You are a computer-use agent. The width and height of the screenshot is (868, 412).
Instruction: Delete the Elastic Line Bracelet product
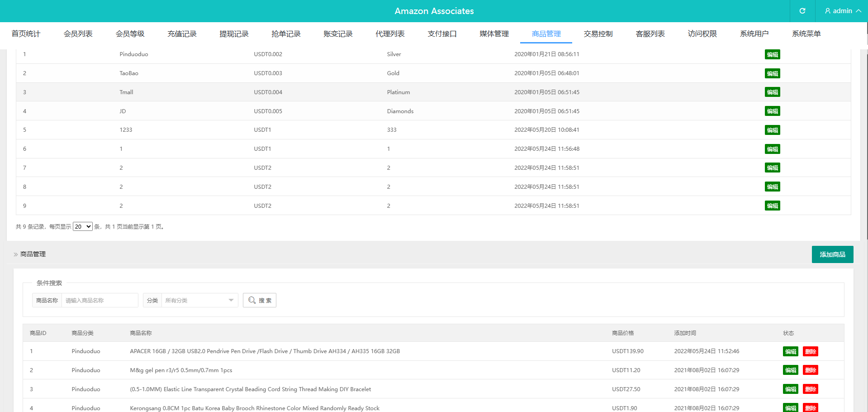pos(810,389)
